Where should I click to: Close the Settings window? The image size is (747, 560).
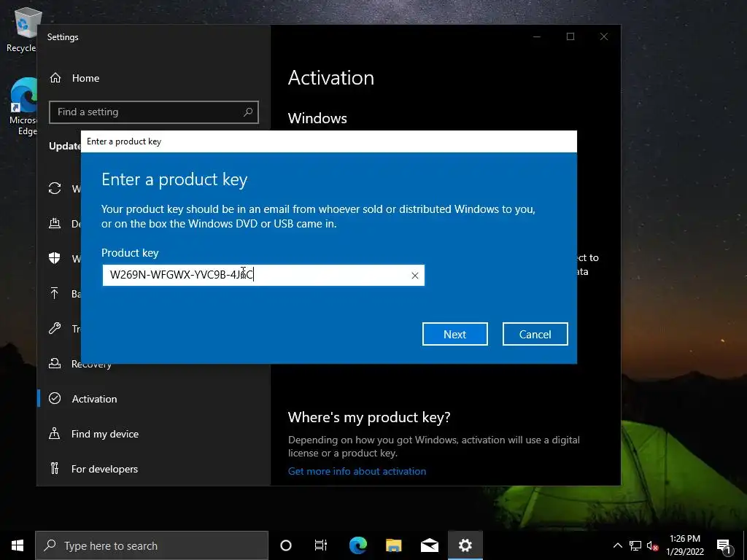click(603, 36)
